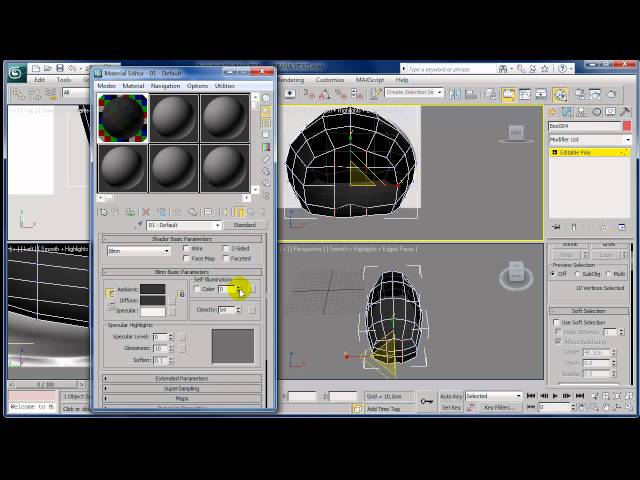The height and width of the screenshot is (480, 640).
Task: Click the Reset Map/Material red X icon
Action: (146, 212)
